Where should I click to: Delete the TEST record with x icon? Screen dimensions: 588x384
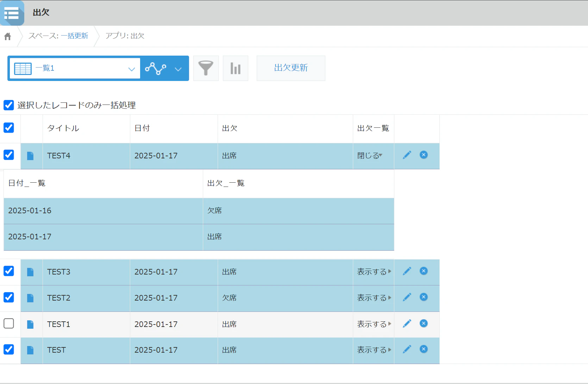(x=424, y=349)
